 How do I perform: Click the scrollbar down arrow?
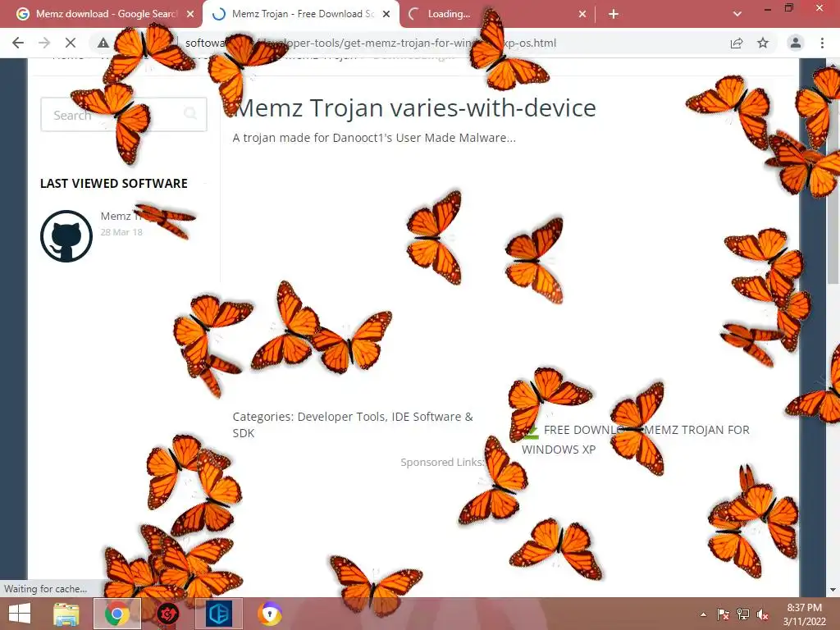(833, 590)
